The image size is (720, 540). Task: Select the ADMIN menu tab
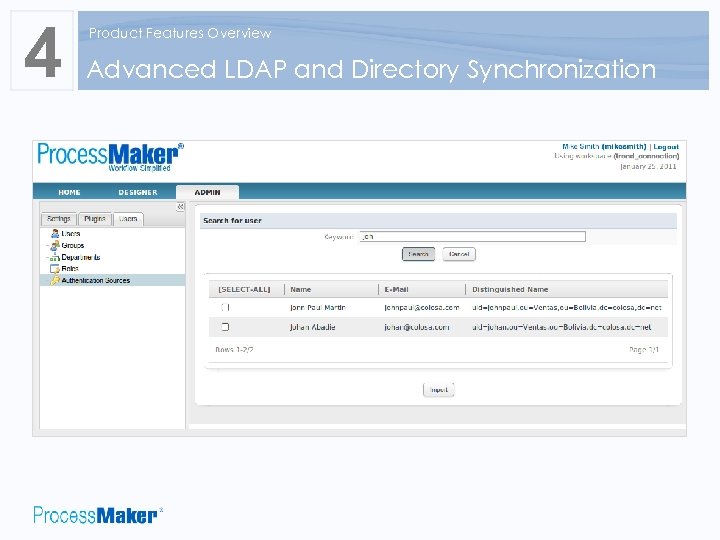coord(207,192)
